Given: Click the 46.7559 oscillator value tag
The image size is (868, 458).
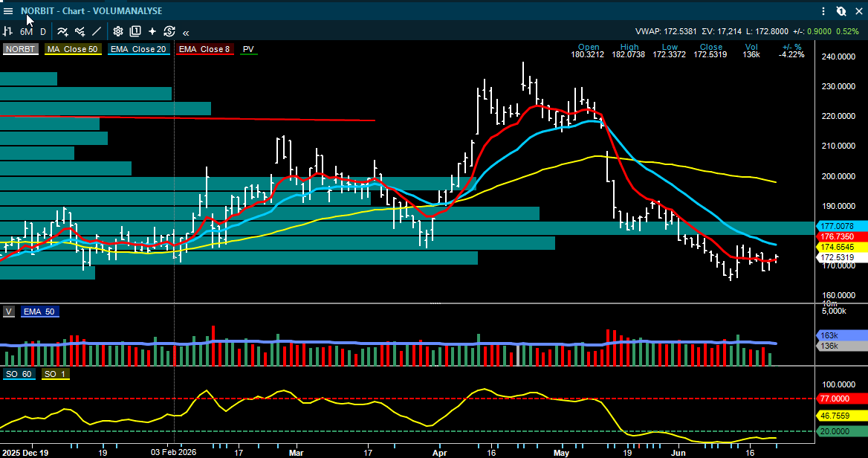Looking at the screenshot, I should (841, 416).
